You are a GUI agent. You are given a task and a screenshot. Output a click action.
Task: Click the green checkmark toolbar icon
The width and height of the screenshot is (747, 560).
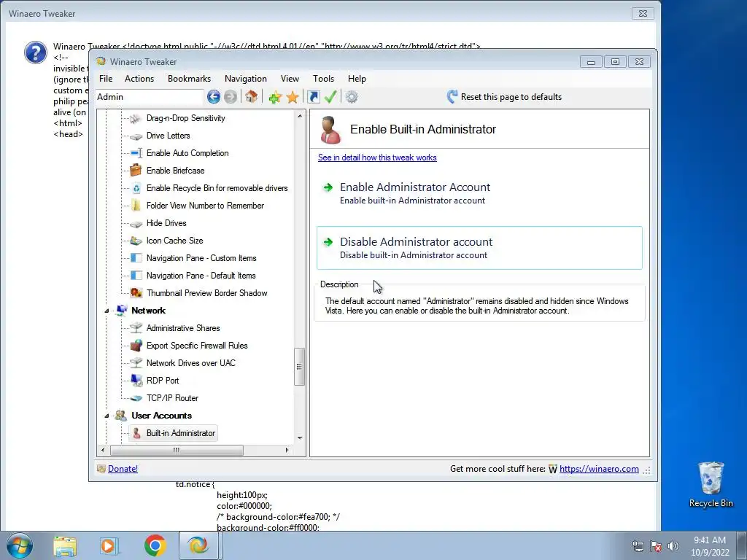(330, 97)
